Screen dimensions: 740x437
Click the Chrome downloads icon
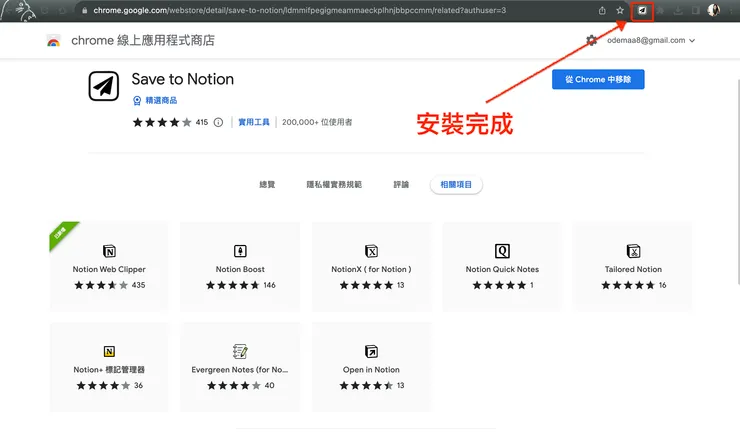pyautogui.click(x=678, y=10)
